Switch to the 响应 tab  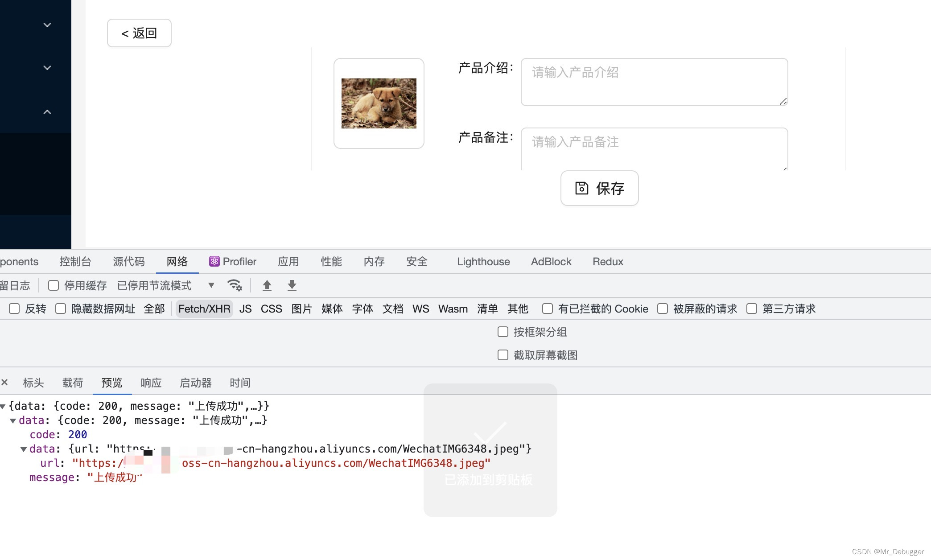(151, 383)
